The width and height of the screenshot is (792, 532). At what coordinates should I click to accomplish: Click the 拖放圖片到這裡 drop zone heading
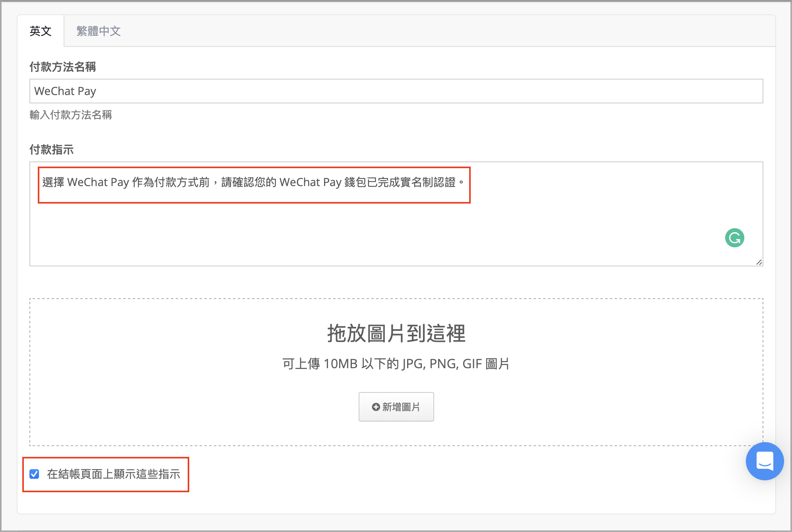click(396, 333)
